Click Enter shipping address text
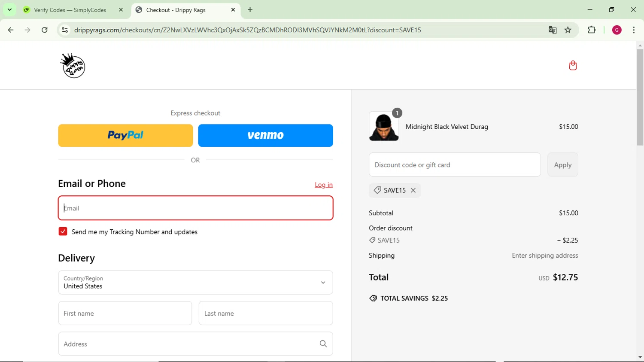 tap(545, 256)
